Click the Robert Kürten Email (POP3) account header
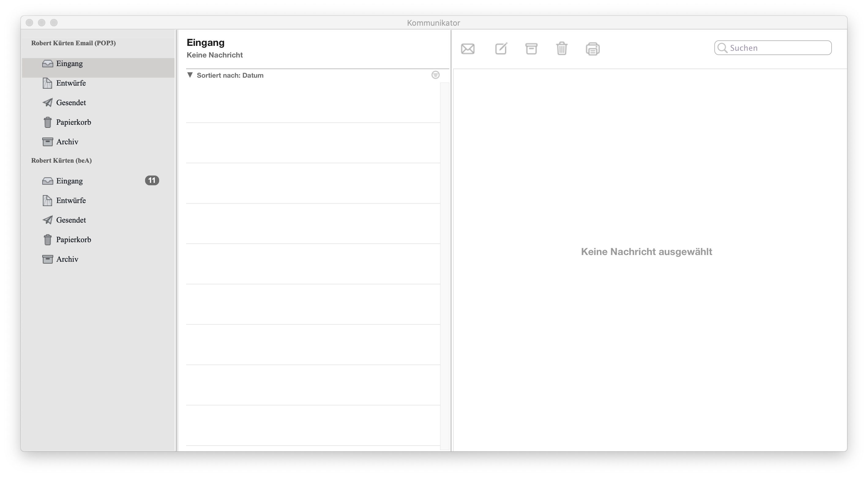This screenshot has height=477, width=868. (73, 43)
